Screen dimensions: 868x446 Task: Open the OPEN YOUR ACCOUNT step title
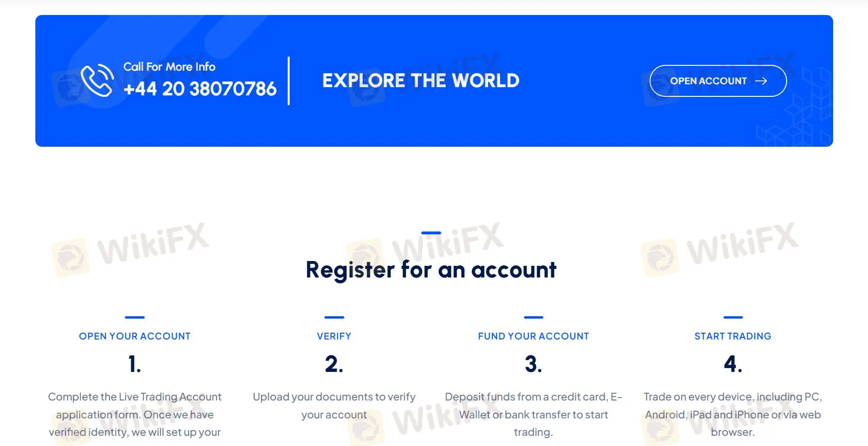click(x=135, y=336)
